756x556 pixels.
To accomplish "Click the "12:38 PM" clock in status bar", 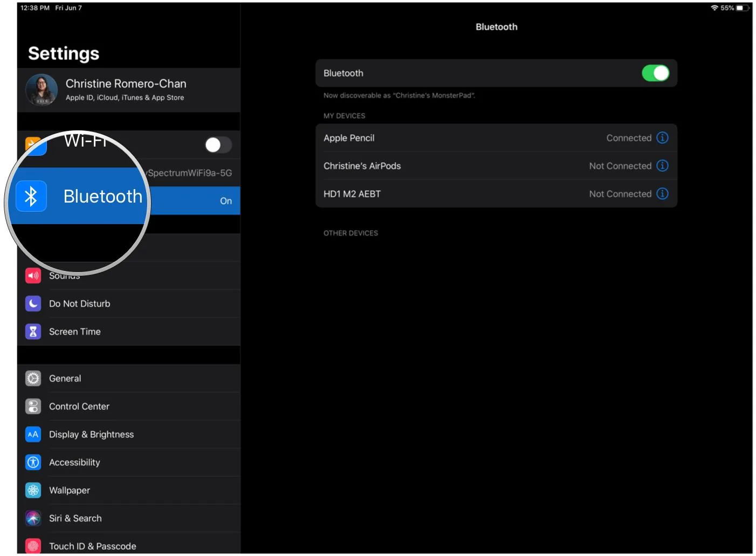I will coord(35,8).
